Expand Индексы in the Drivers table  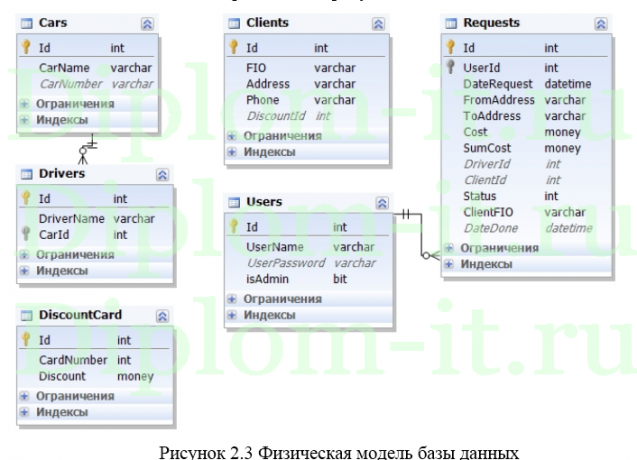point(24,271)
